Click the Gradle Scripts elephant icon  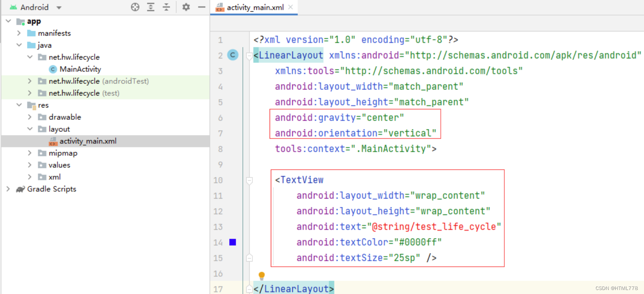[20, 189]
